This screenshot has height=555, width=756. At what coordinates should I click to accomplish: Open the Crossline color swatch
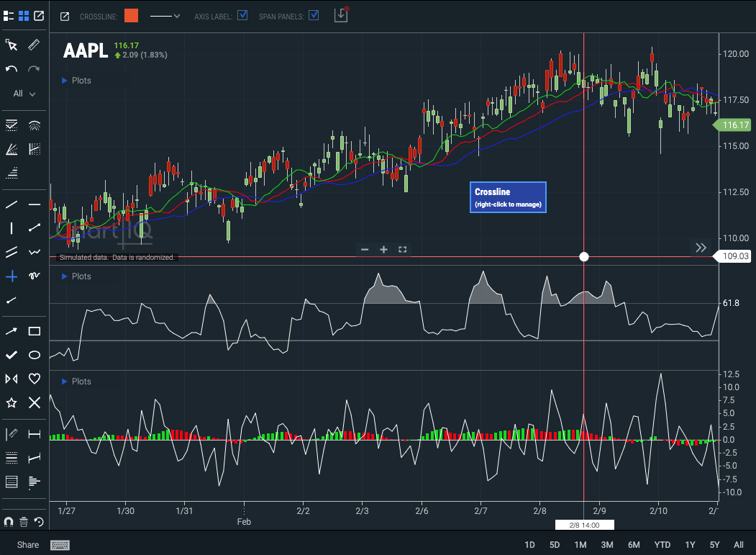tap(131, 16)
